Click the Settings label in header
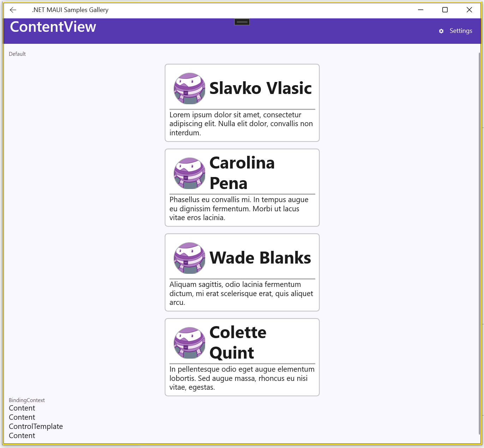484x448 pixels. [461, 31]
